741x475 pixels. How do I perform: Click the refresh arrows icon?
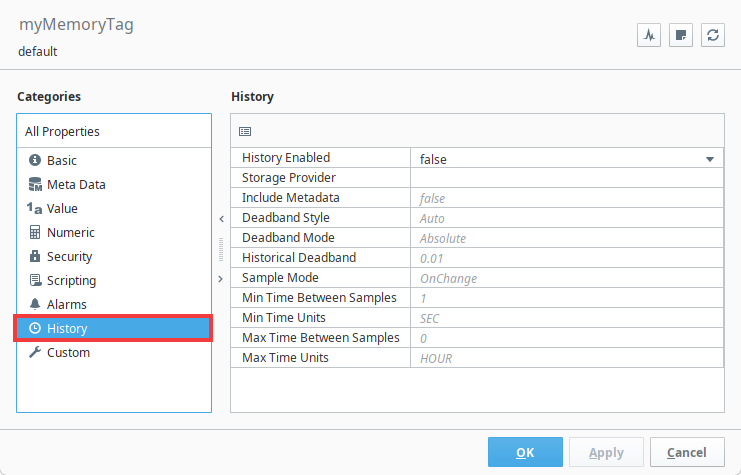[713, 35]
